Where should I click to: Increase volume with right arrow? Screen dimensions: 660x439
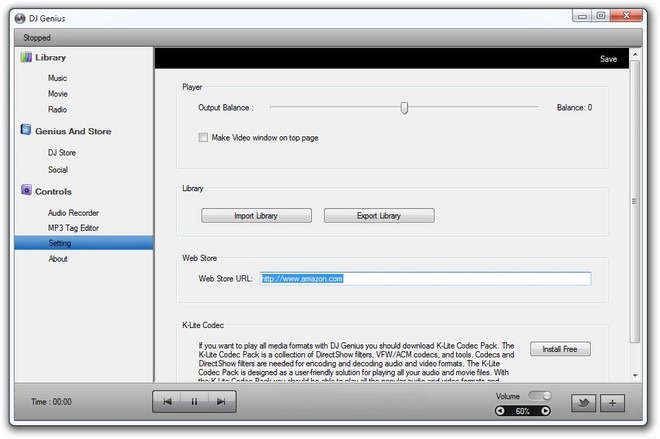tap(545, 410)
